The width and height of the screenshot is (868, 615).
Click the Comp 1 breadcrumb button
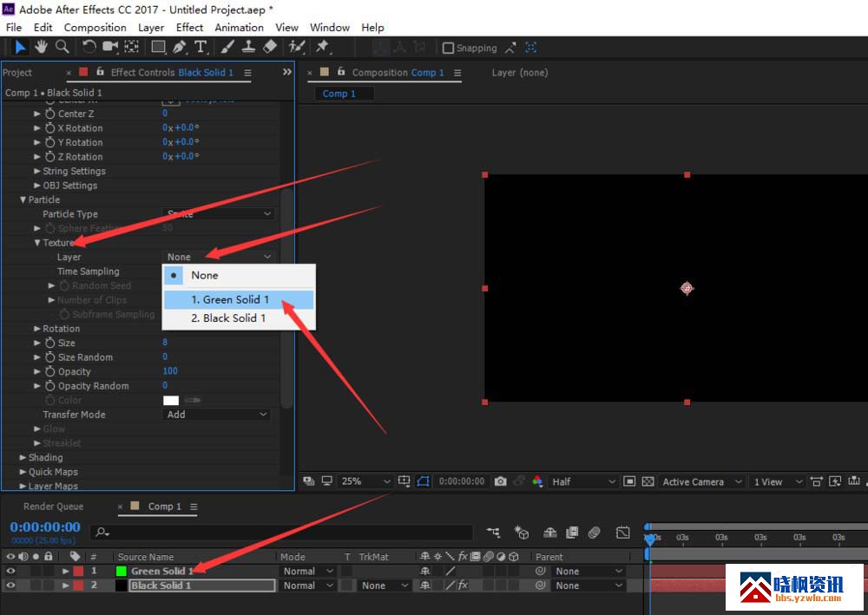[x=344, y=94]
